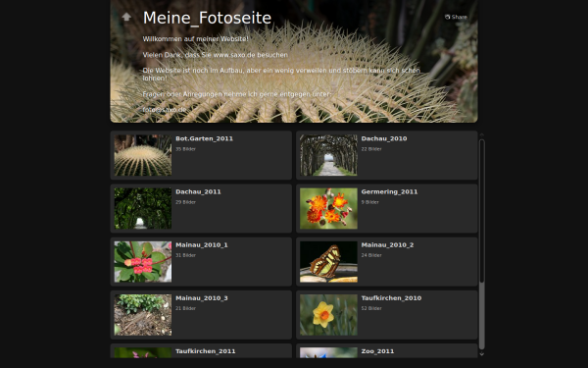
Task: Select the Mainau_2010_1 album title
Action: [201, 244]
